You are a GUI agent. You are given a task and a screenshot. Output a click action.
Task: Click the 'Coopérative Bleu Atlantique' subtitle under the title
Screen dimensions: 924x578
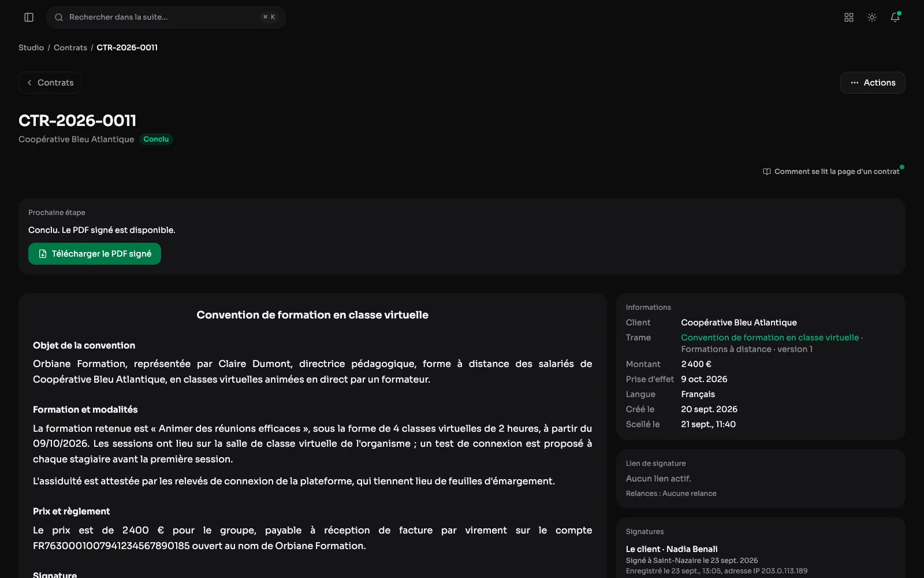click(x=76, y=139)
